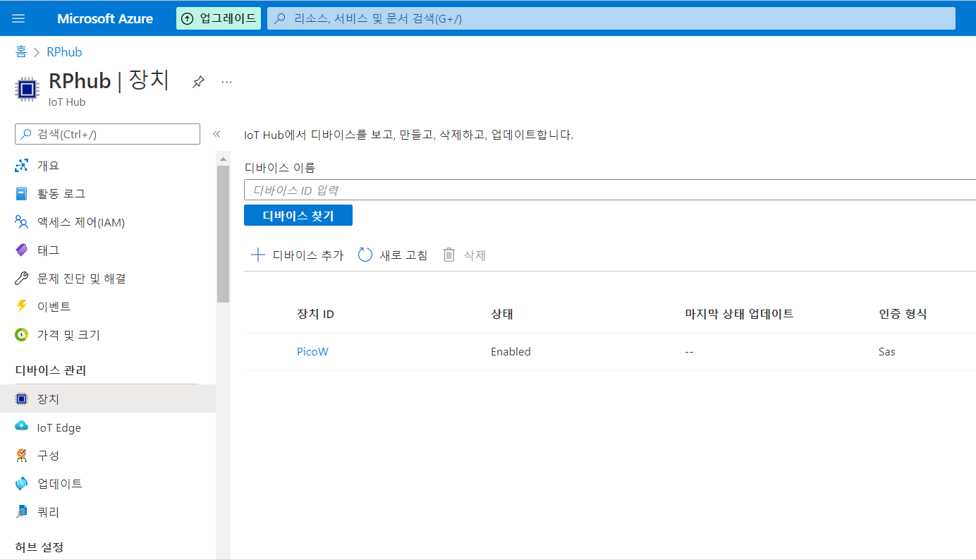Click 삭제 label in toolbar

click(475, 255)
